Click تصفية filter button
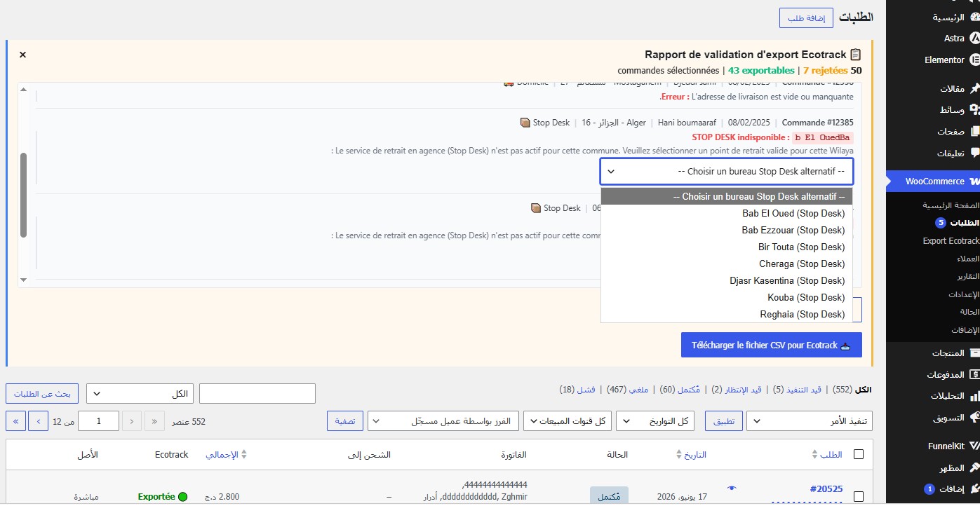Screen dimensions: 980x506 pos(344,421)
